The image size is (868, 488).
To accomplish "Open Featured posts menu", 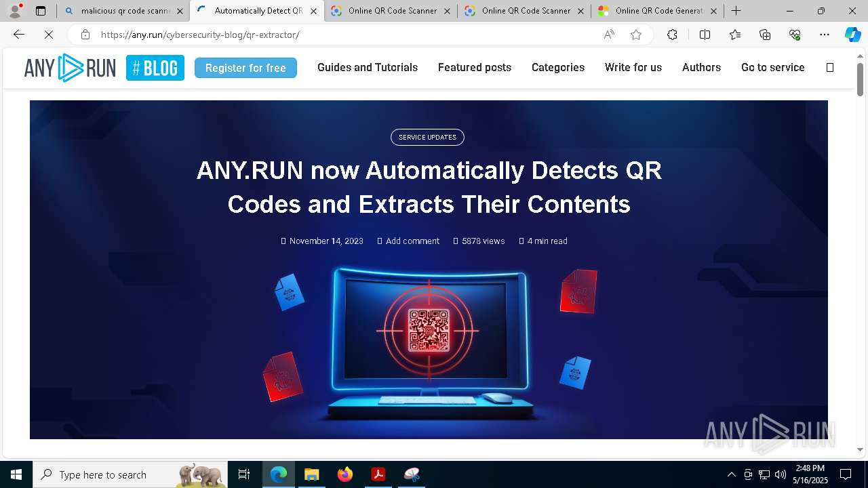I will 475,67.
